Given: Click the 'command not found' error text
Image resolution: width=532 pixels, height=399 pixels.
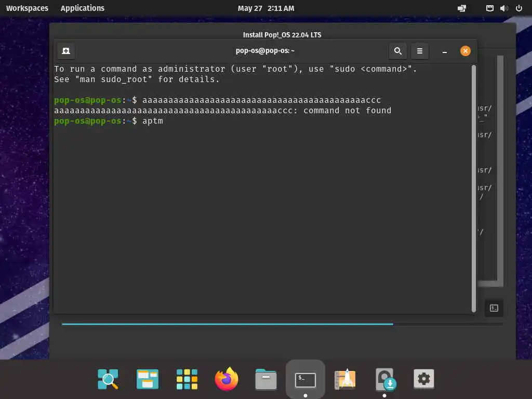Looking at the screenshot, I should coord(347,110).
